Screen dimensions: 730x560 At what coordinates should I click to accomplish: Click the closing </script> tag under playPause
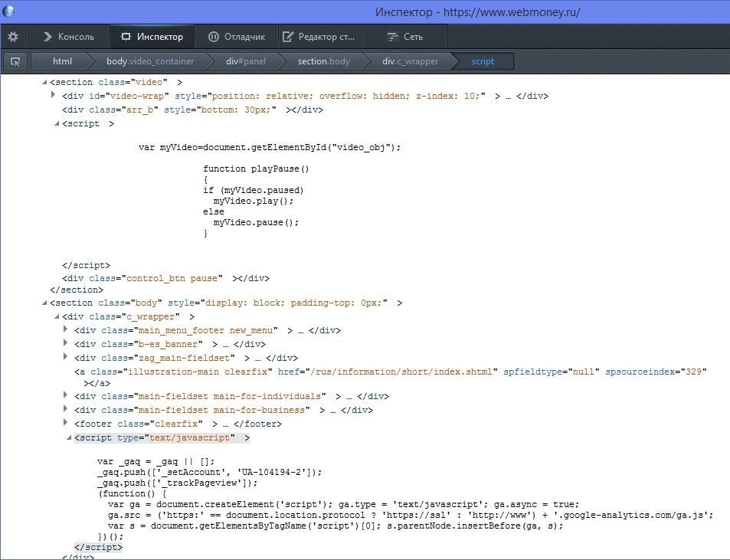86,265
